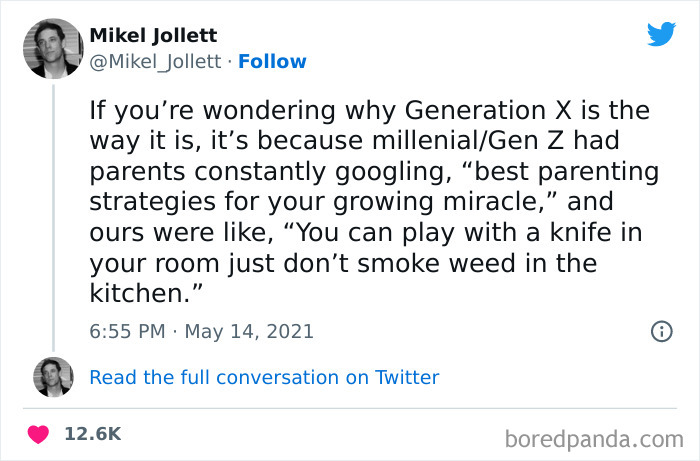Like the tweet with the heart icon
Image resolution: width=700 pixels, height=461 pixels.
[38, 435]
